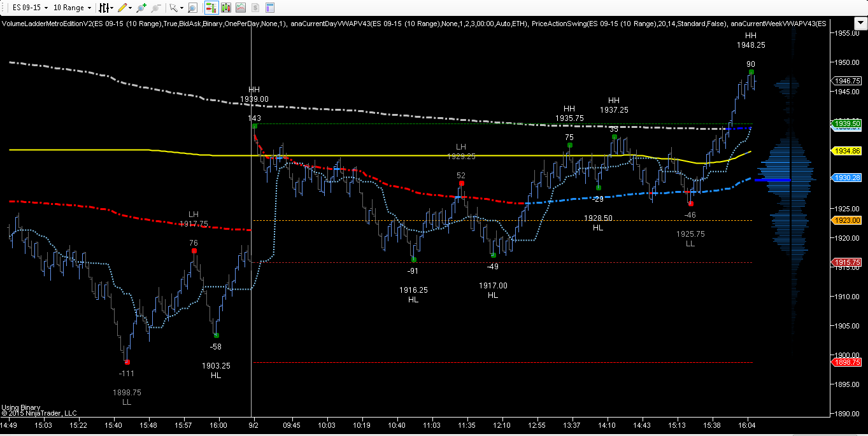Open the ES 09-15 instrument dropdown
The image size is (868, 436).
point(29,8)
